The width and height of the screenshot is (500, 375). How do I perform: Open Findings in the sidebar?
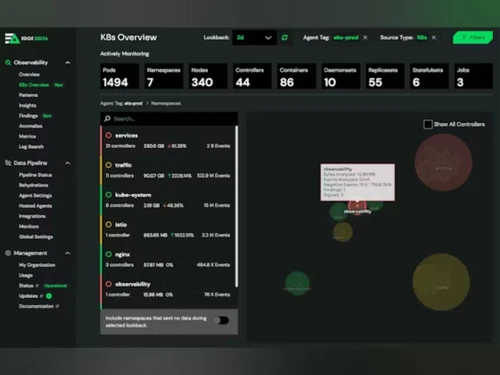(28, 116)
